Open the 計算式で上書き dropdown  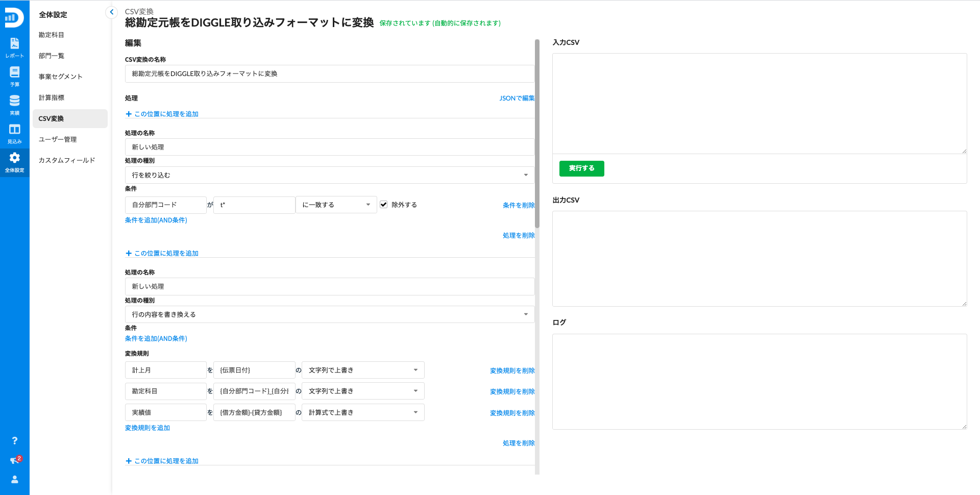(363, 412)
